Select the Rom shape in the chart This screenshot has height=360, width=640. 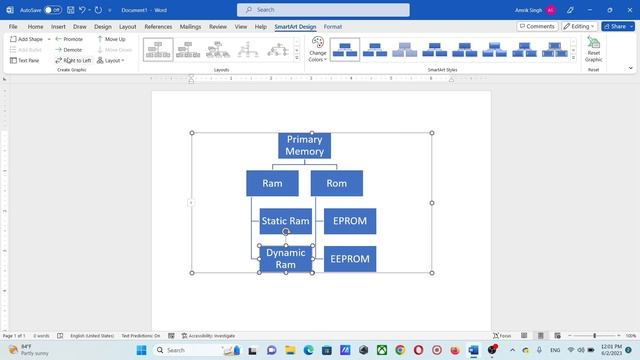click(x=337, y=183)
